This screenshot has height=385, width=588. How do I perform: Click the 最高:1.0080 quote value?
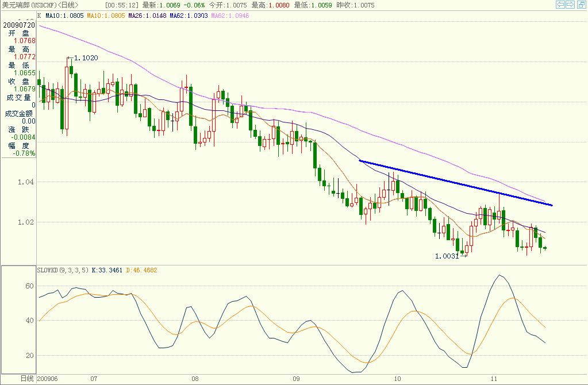270,5
